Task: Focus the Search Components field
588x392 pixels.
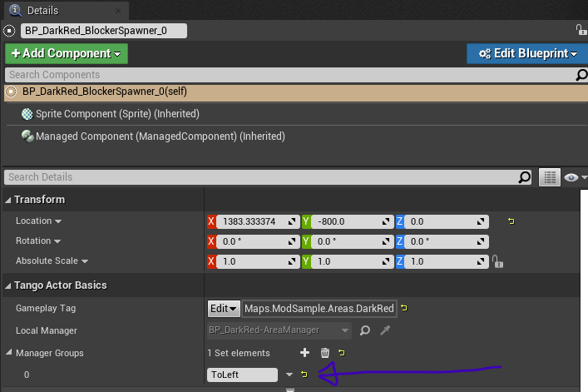Action: (289, 75)
